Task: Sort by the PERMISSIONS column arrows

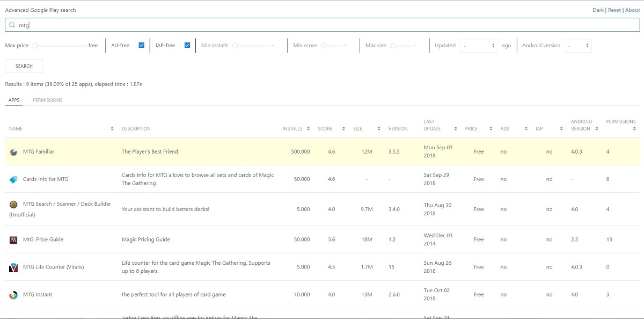Action: [x=634, y=129]
